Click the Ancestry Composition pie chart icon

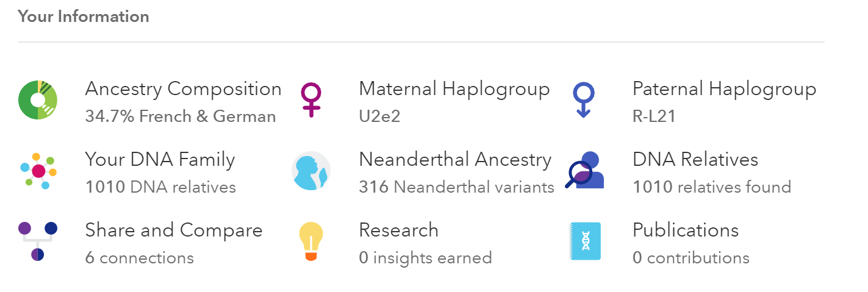point(38,100)
